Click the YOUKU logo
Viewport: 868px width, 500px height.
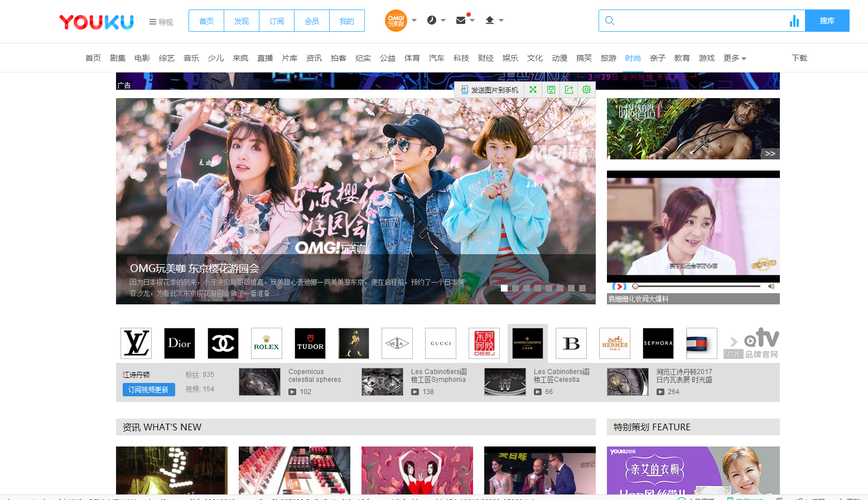(x=97, y=22)
